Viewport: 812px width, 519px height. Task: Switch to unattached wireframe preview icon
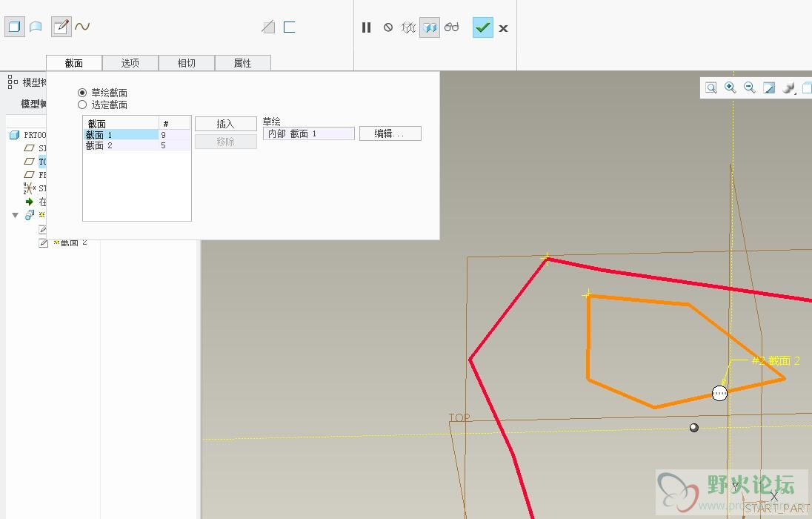click(408, 27)
